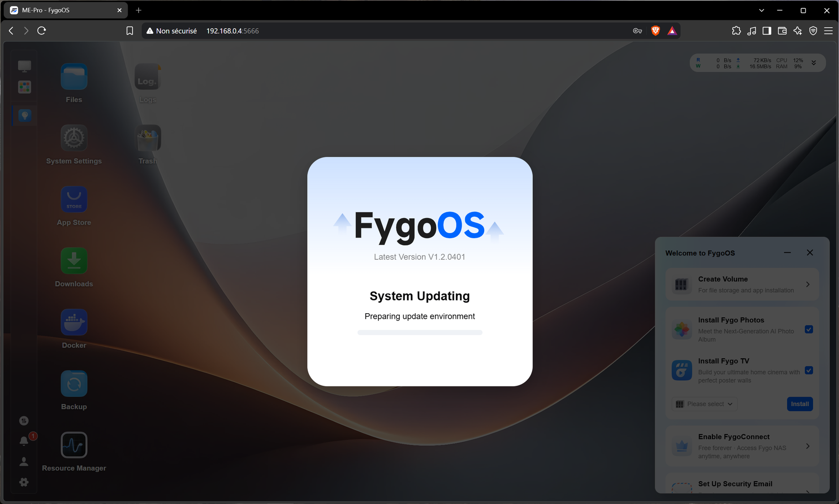
Task: Open the Please select volume dropdown
Action: click(705, 404)
